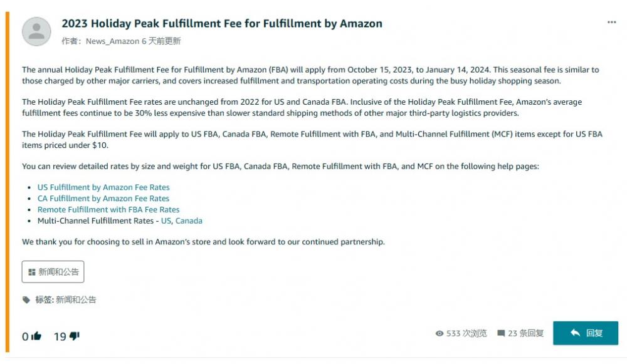Open the three-dot more options menu

click(611, 22)
